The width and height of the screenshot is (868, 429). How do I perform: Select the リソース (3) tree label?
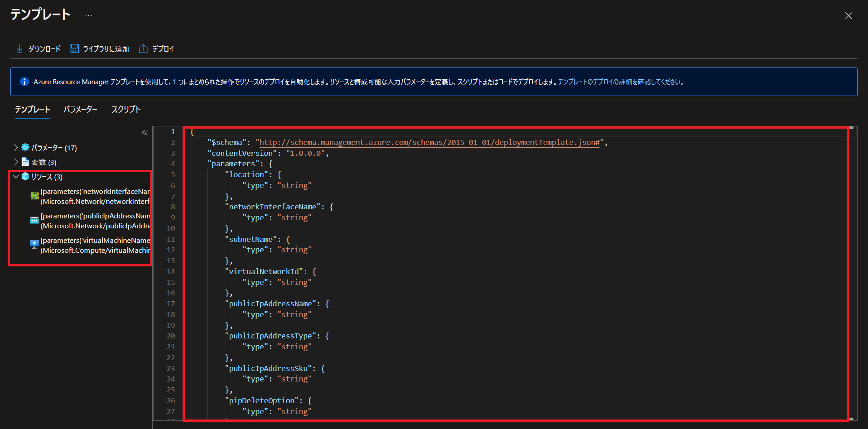pyautogui.click(x=47, y=177)
